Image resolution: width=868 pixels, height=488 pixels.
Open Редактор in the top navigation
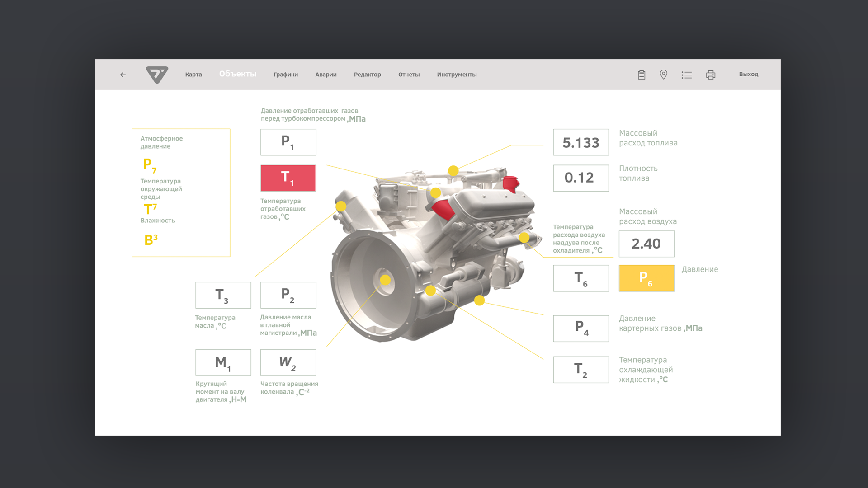[367, 75]
